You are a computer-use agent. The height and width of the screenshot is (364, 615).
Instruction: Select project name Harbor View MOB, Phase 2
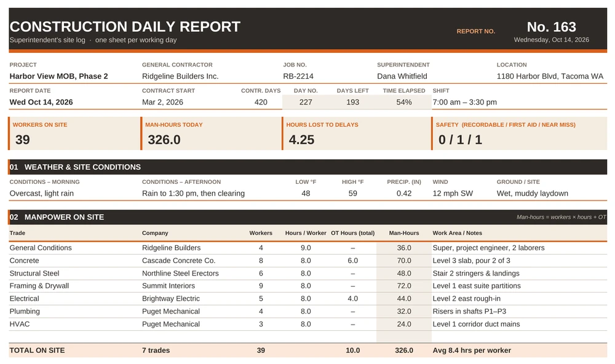(x=58, y=76)
